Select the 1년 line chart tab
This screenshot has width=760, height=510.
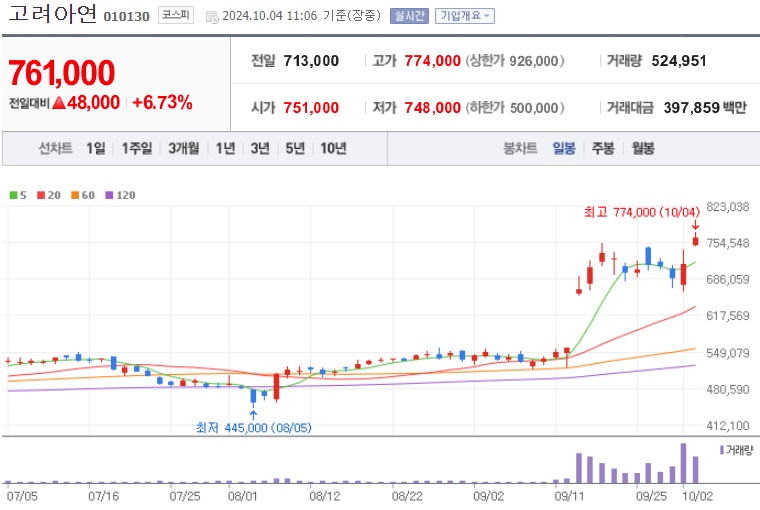coord(225,148)
